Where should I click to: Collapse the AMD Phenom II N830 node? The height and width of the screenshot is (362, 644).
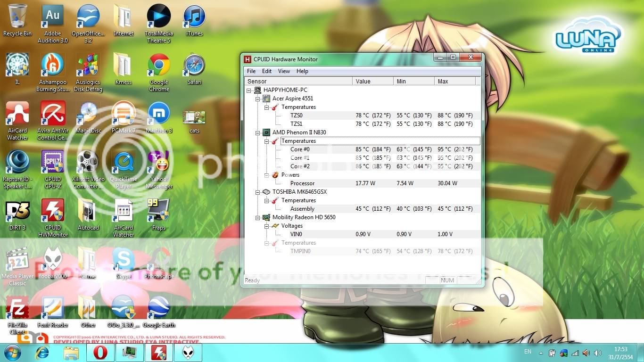click(258, 133)
